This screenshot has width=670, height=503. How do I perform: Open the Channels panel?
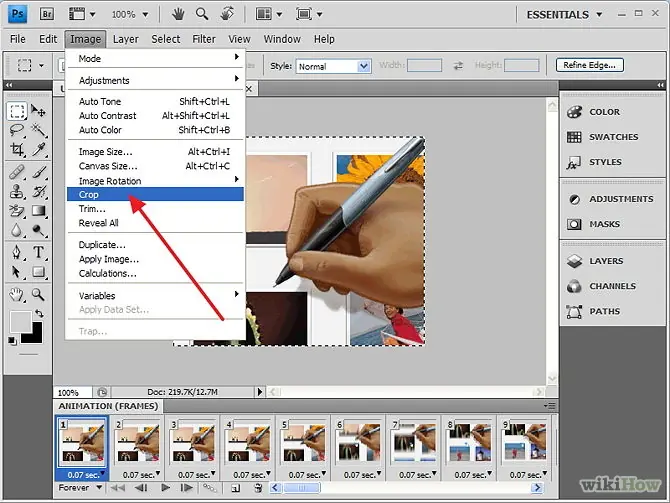point(613,286)
